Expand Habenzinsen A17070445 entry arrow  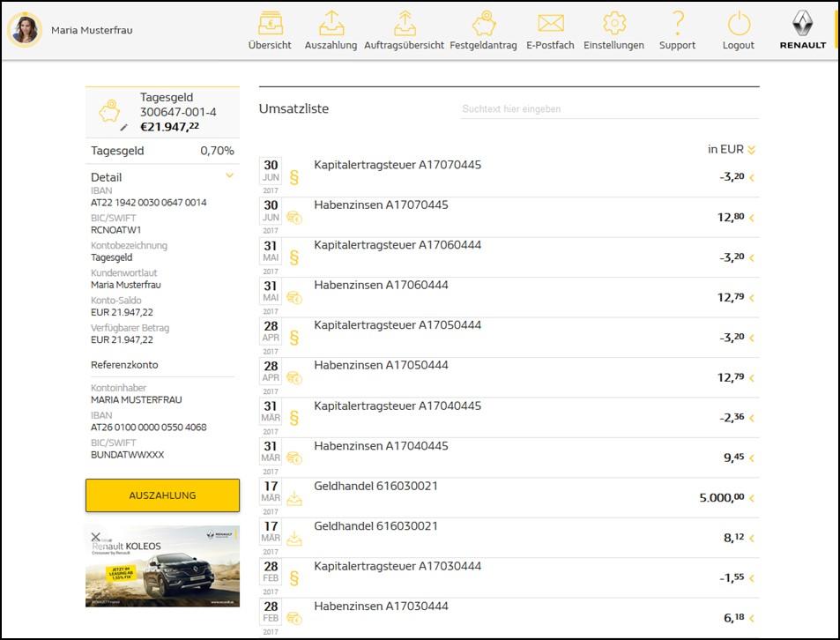point(752,218)
